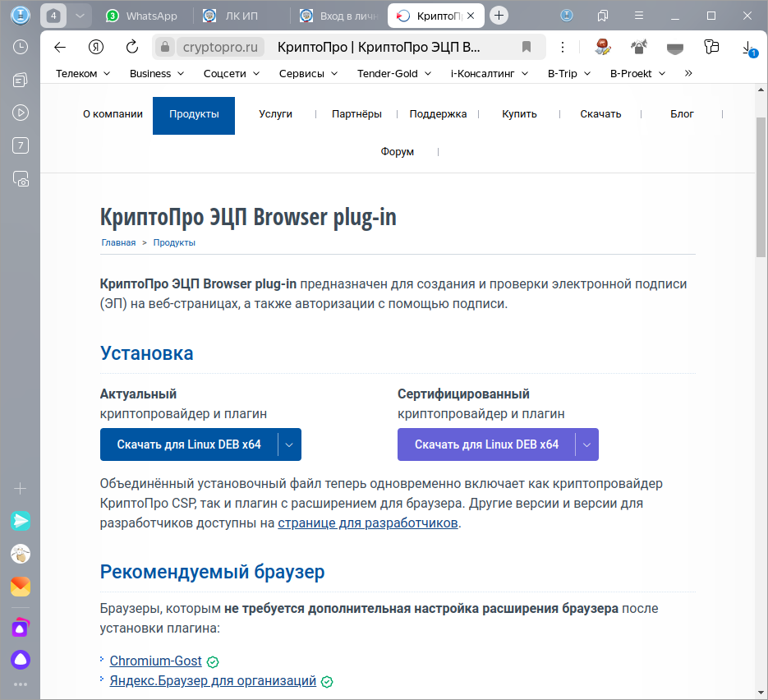Image resolution: width=768 pixels, height=700 pixels.
Task: Open the Купить menu item
Action: 519,114
